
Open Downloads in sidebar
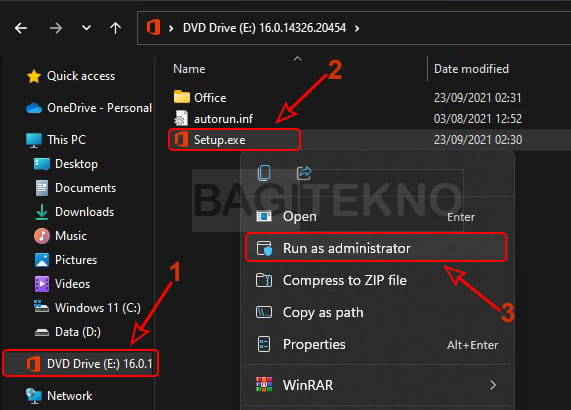(x=84, y=212)
